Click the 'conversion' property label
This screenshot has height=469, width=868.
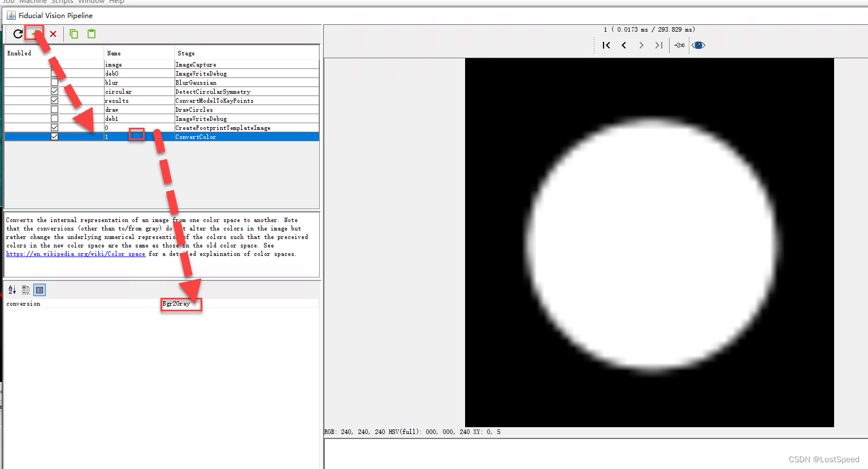23,304
